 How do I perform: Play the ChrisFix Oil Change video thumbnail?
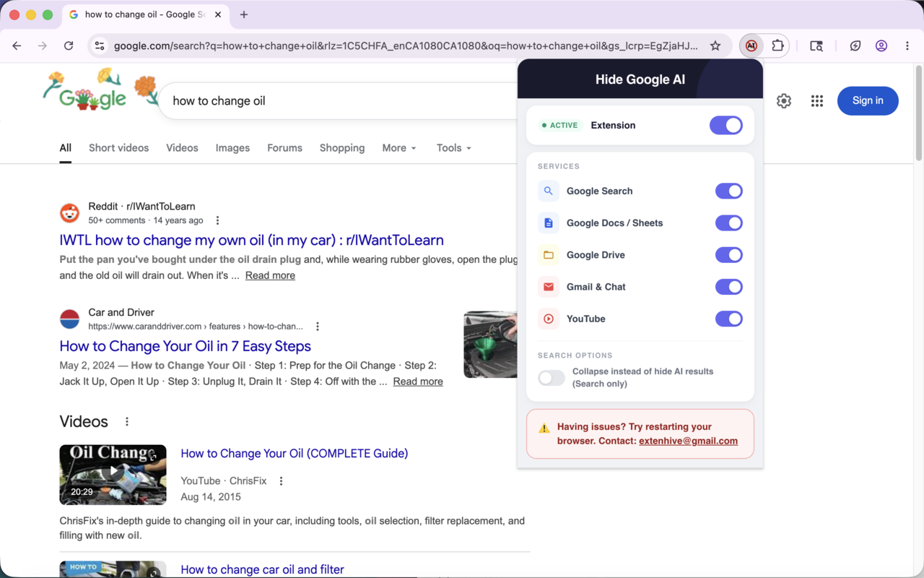click(113, 475)
